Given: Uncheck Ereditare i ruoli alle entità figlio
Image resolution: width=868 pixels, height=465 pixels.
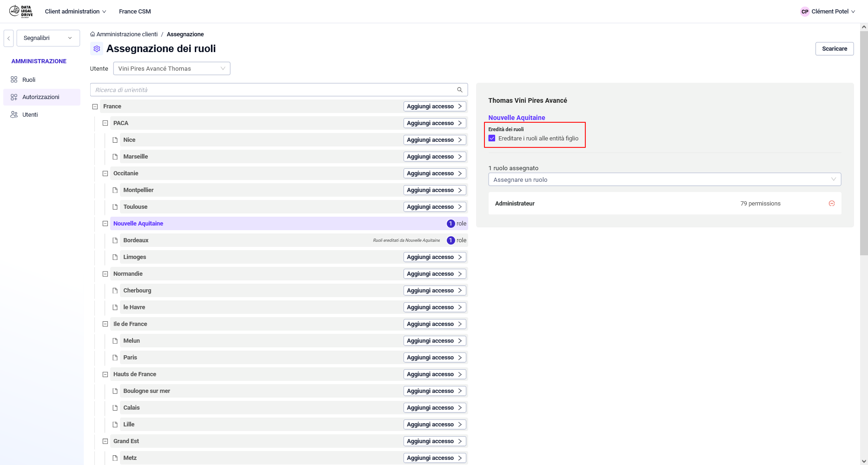Looking at the screenshot, I should point(492,138).
